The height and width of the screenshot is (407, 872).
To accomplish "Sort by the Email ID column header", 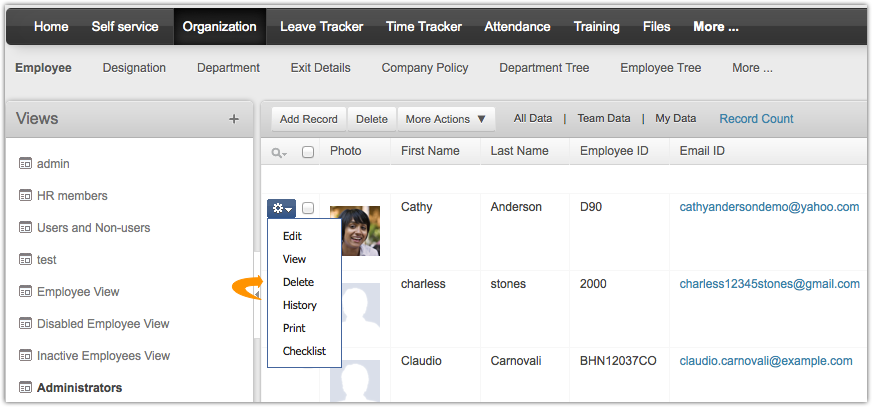I will [702, 151].
